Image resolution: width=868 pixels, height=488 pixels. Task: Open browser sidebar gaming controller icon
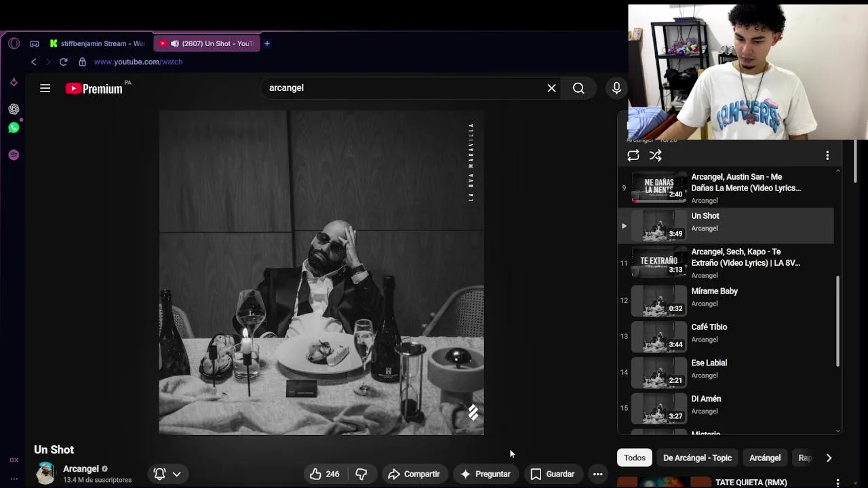point(35,43)
